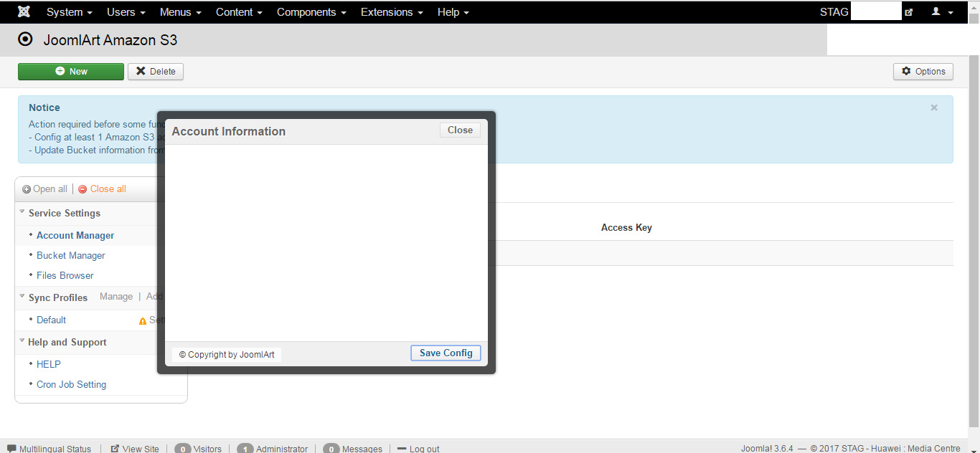
Task: Click the Joomla logo icon
Action: (x=24, y=12)
